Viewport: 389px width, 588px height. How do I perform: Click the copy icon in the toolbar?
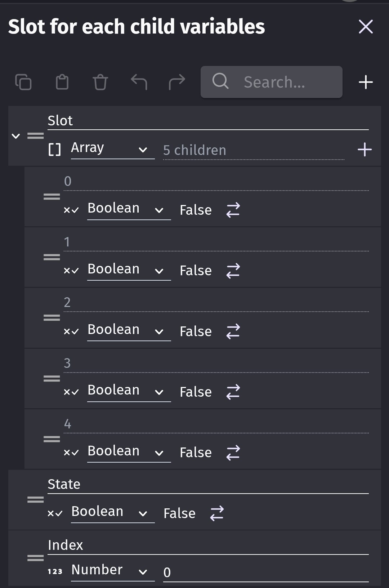[23, 82]
